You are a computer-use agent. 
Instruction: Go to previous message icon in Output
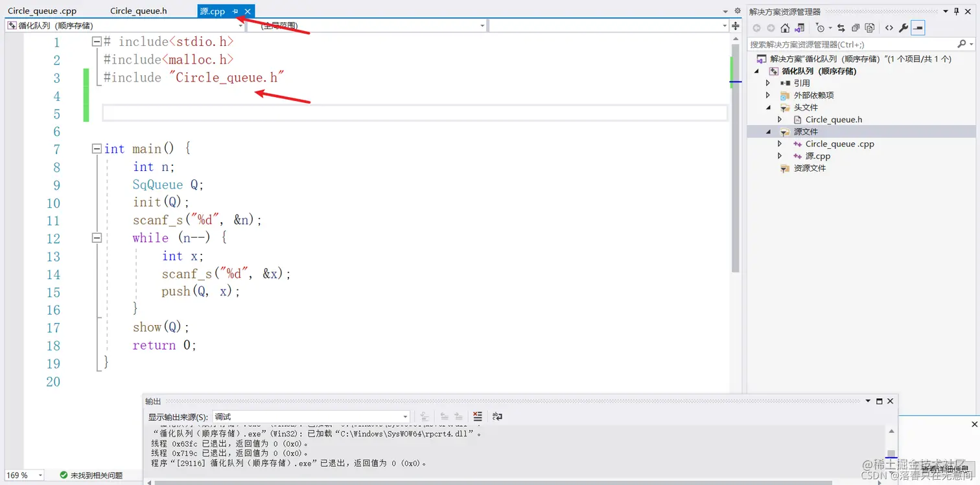[445, 416]
